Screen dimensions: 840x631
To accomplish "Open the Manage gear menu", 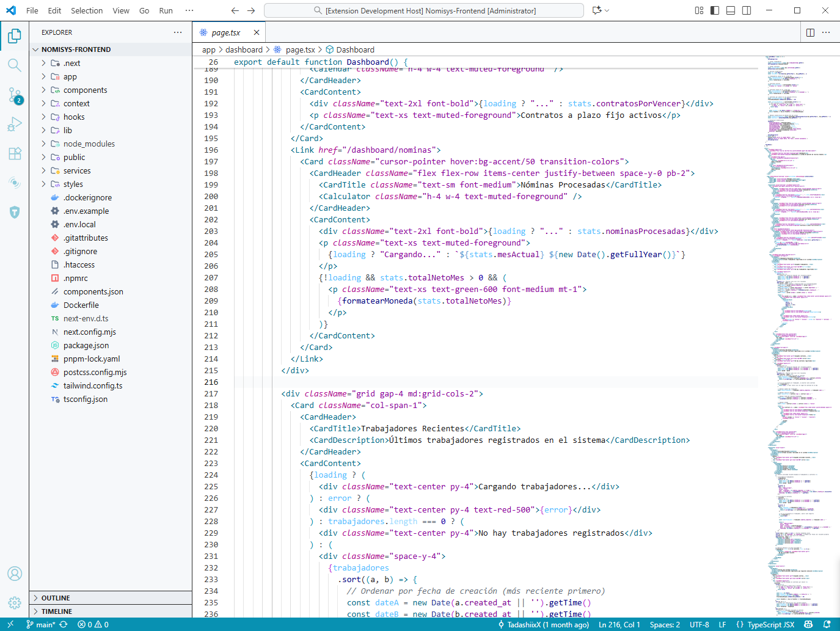I will 15,603.
